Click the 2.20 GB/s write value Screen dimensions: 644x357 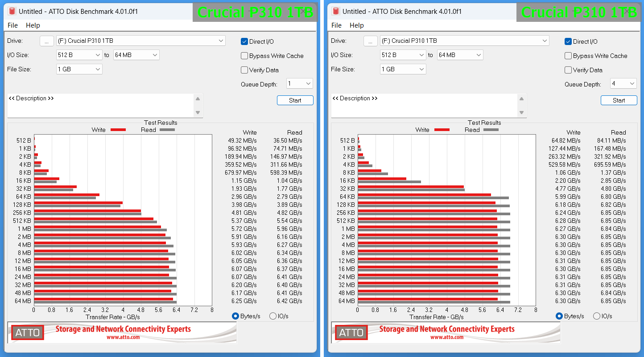567,181
